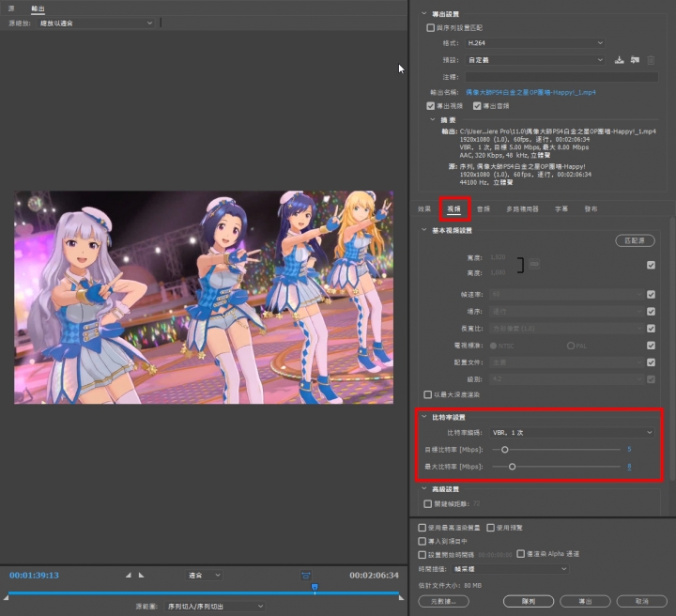Screen dimensions: 676x616
Task: Click the maximum bitrate slider handle
Action: [513, 467]
